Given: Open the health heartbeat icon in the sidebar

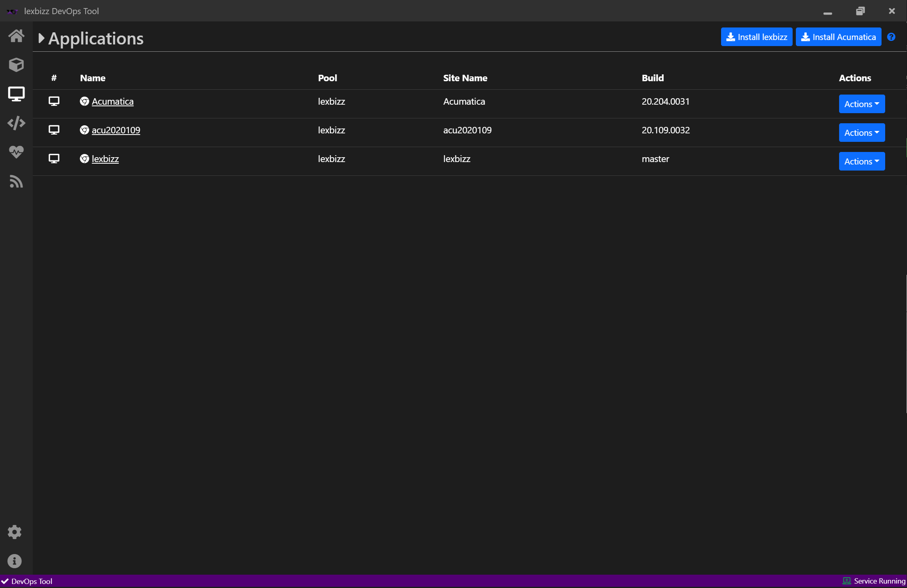Looking at the screenshot, I should point(16,152).
